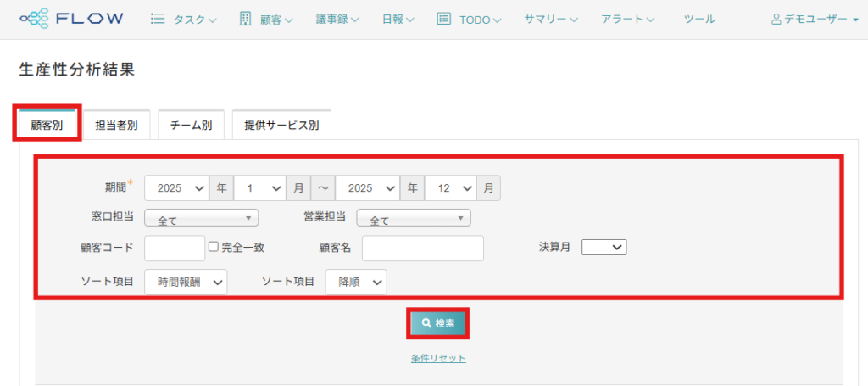
Task: Open the 決算月 dropdown
Action: coord(604,247)
